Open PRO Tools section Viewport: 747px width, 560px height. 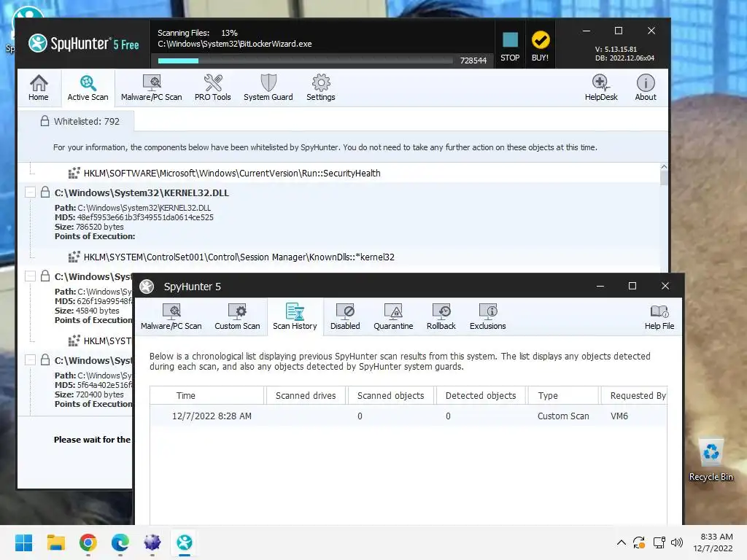coord(212,88)
